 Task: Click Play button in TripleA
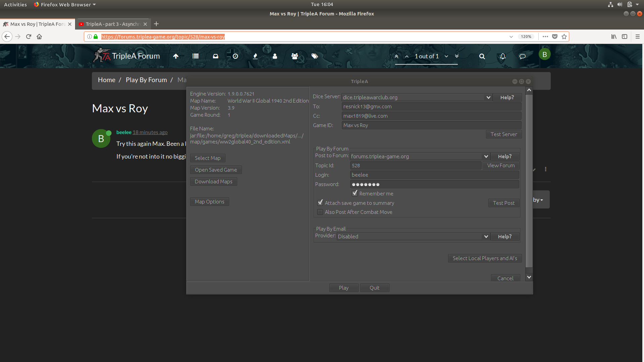pyautogui.click(x=344, y=288)
